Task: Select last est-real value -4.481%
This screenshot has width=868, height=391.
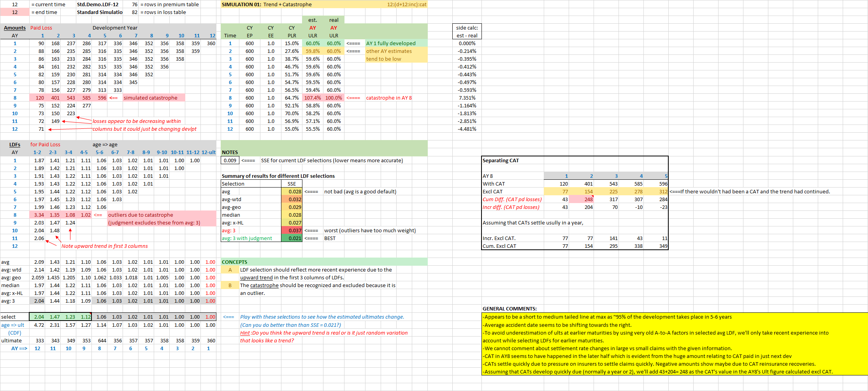Action: pos(467,129)
